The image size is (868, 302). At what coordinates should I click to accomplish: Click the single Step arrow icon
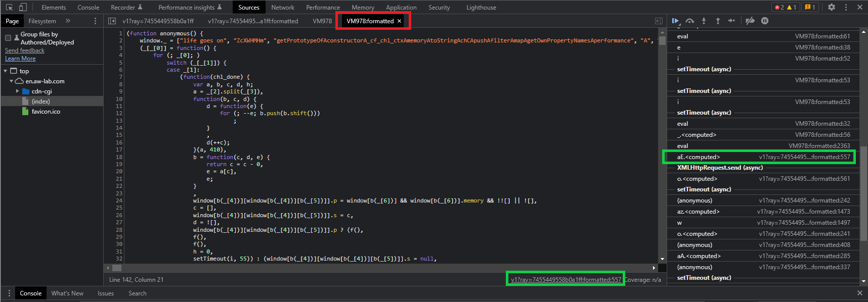[x=731, y=21]
